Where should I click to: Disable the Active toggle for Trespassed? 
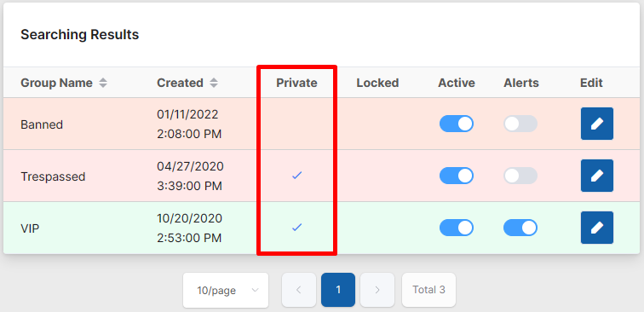pos(457,176)
